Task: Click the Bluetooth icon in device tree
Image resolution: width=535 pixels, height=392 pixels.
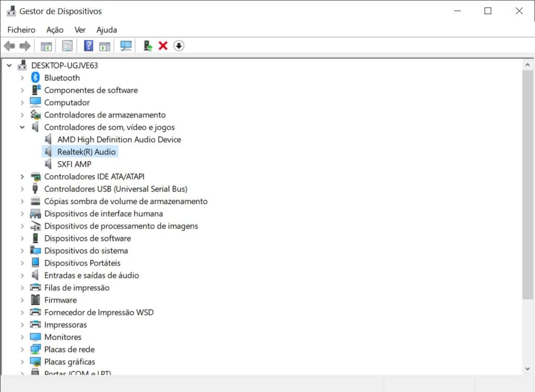Action: tap(36, 78)
